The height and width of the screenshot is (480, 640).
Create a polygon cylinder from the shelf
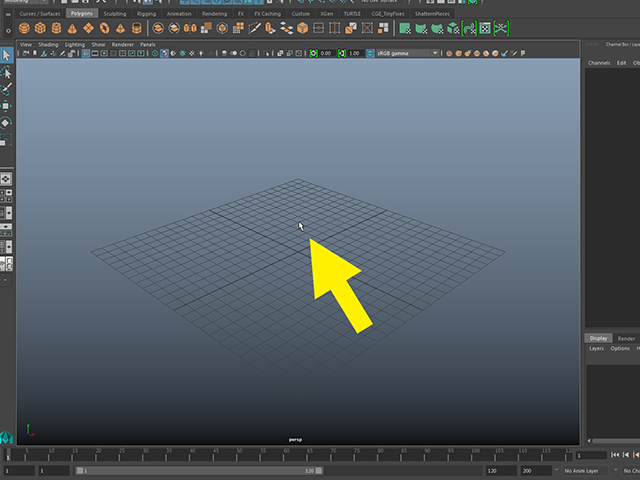56,28
